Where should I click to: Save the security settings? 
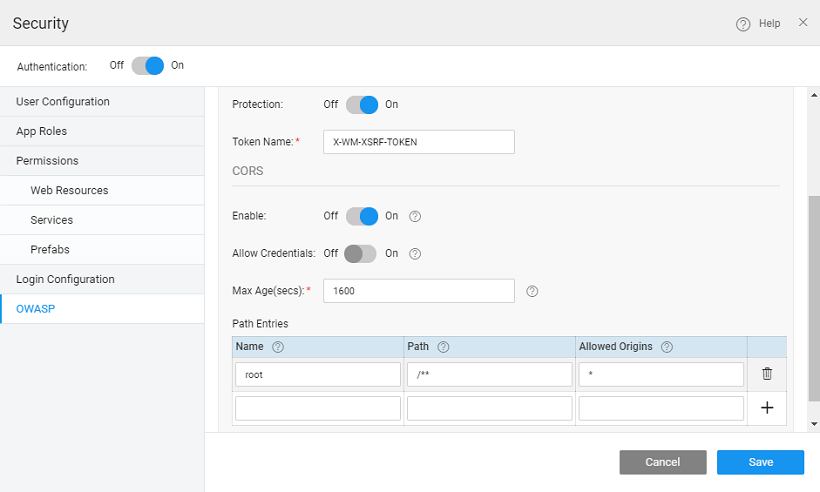760,462
